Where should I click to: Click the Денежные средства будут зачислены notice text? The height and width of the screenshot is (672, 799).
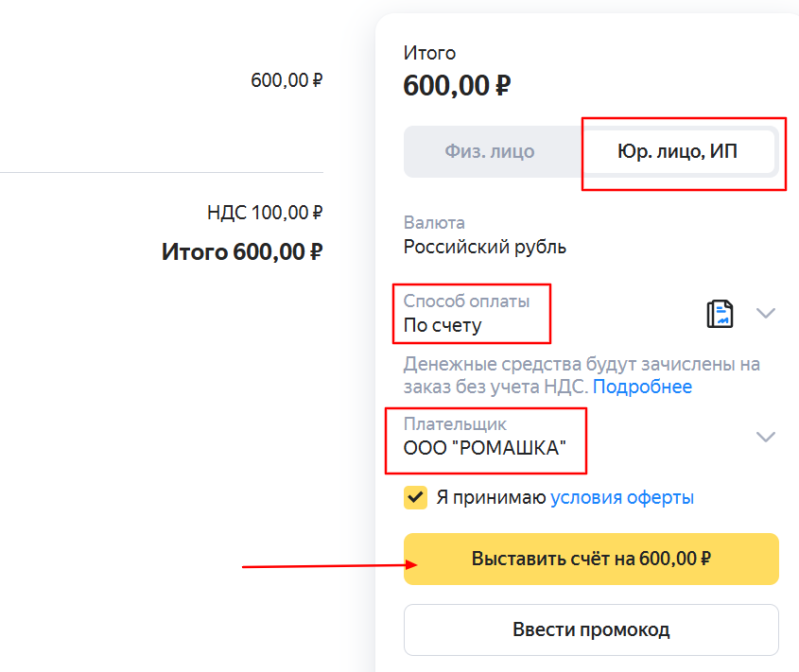581,364
